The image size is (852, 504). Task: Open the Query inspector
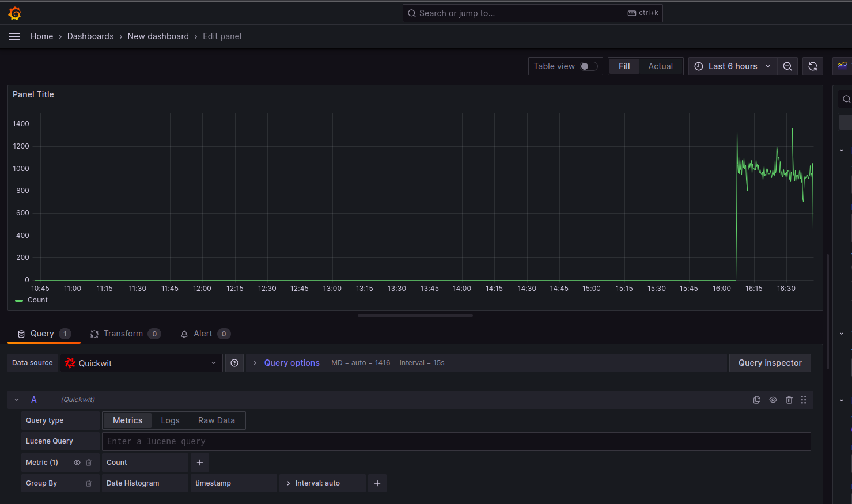pos(770,363)
